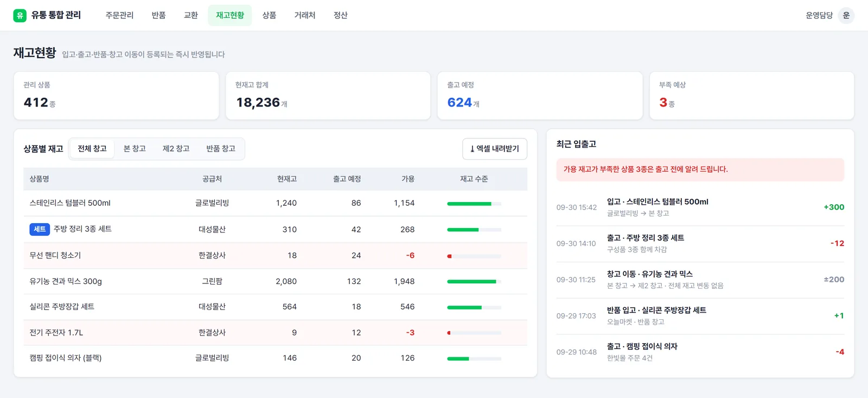Click the 운영담당 user label
This screenshot has height=398, width=868.
click(819, 15)
